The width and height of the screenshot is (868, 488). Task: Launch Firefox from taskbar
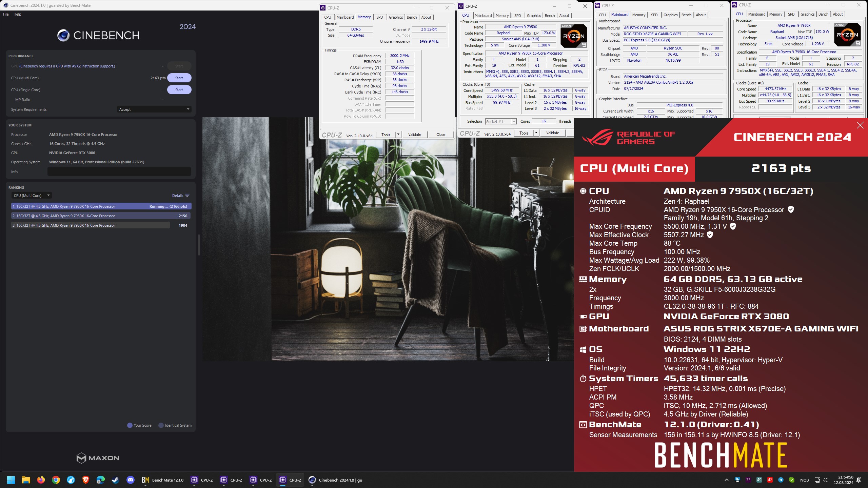pyautogui.click(x=41, y=480)
